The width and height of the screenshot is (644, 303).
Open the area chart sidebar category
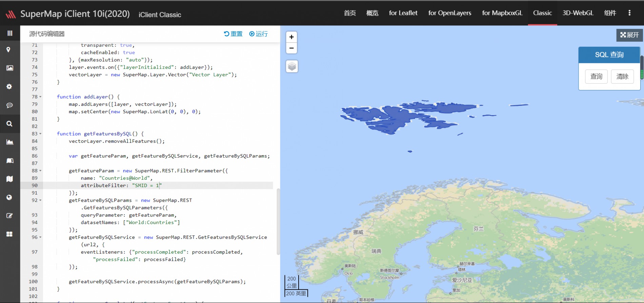click(x=10, y=142)
